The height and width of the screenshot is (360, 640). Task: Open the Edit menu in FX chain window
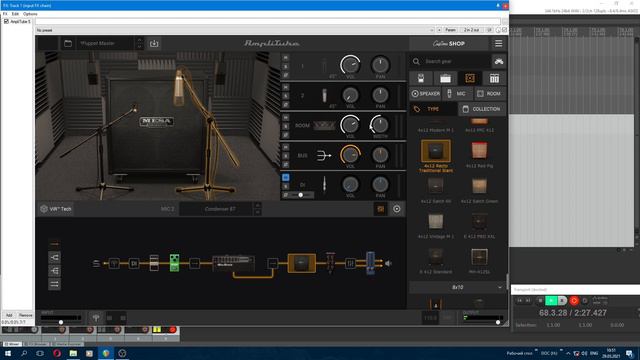(x=15, y=14)
